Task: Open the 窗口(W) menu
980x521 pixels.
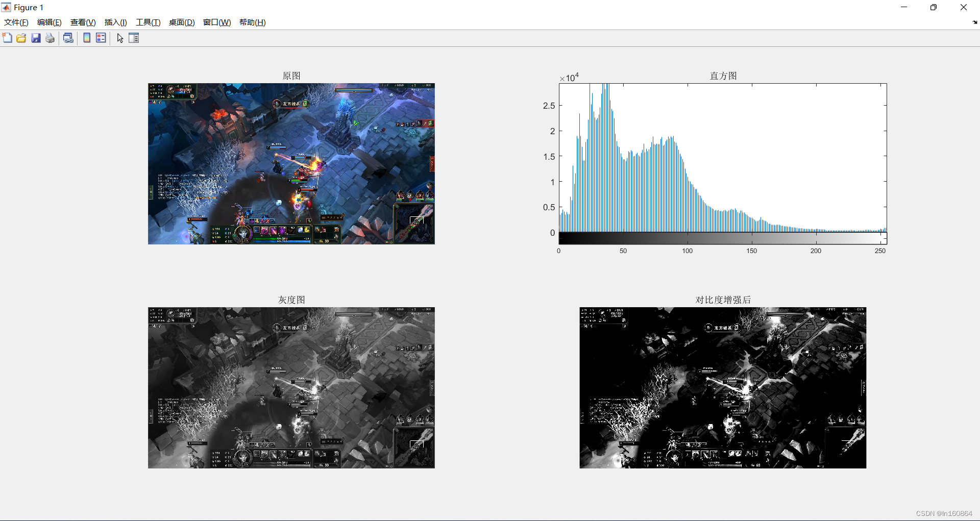Action: (217, 22)
